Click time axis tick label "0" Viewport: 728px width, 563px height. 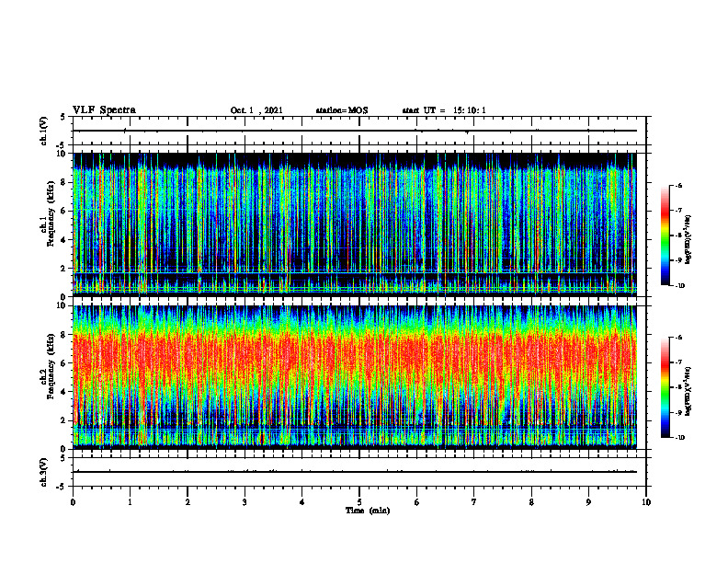click(73, 502)
